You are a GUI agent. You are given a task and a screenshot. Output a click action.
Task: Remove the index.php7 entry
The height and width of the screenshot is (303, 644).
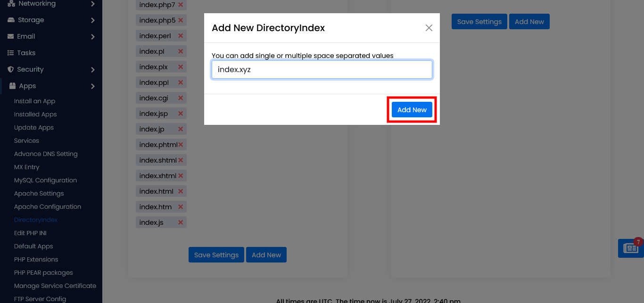click(181, 5)
